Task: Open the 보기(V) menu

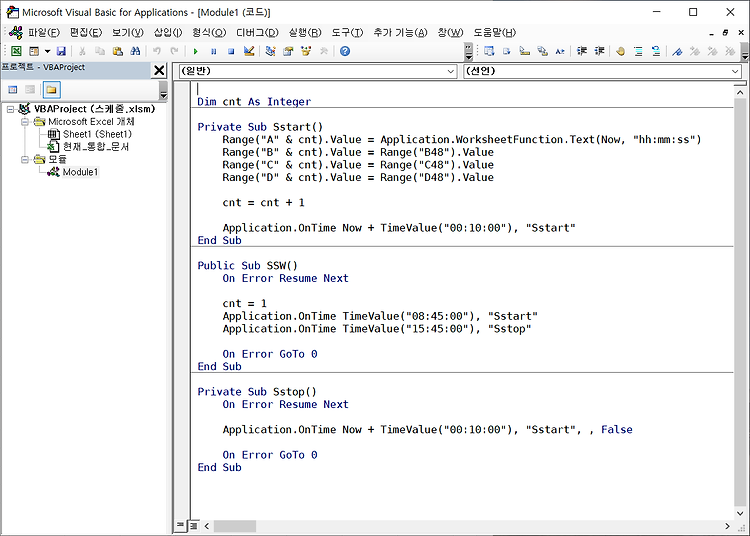Action: [x=128, y=33]
